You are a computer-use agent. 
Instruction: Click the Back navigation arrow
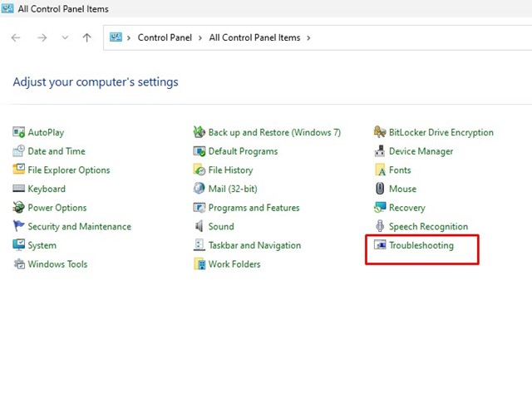[16, 38]
